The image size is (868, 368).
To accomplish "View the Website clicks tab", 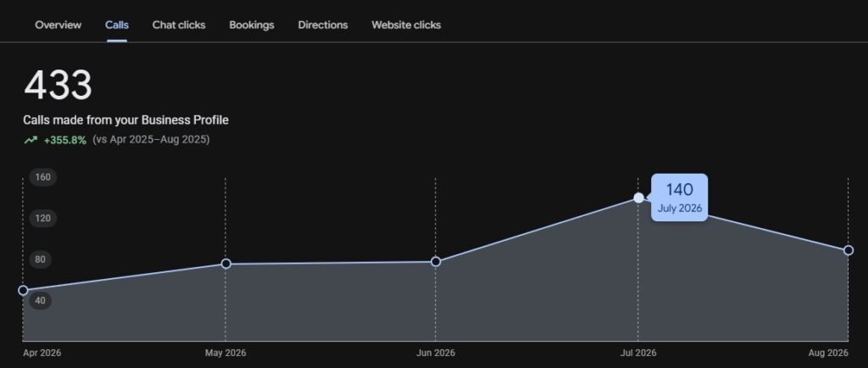I will click(x=406, y=25).
